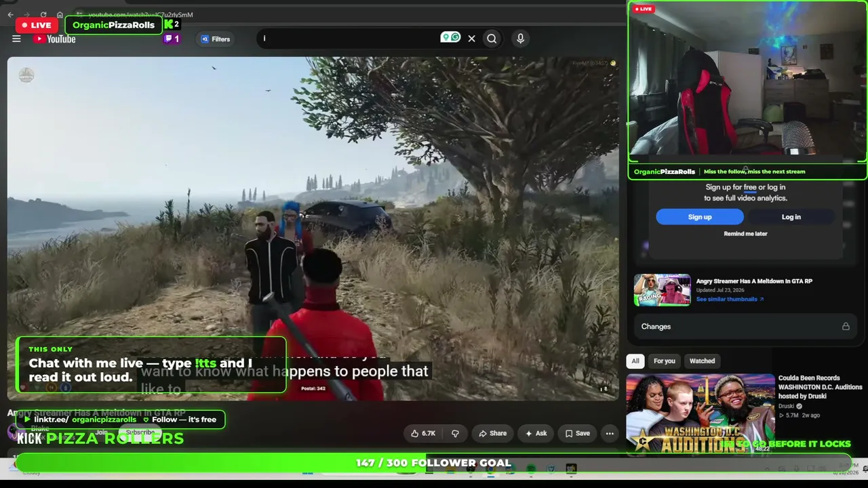The image size is (868, 488).
Task: Expand the locked Changes section
Action: [745, 327]
